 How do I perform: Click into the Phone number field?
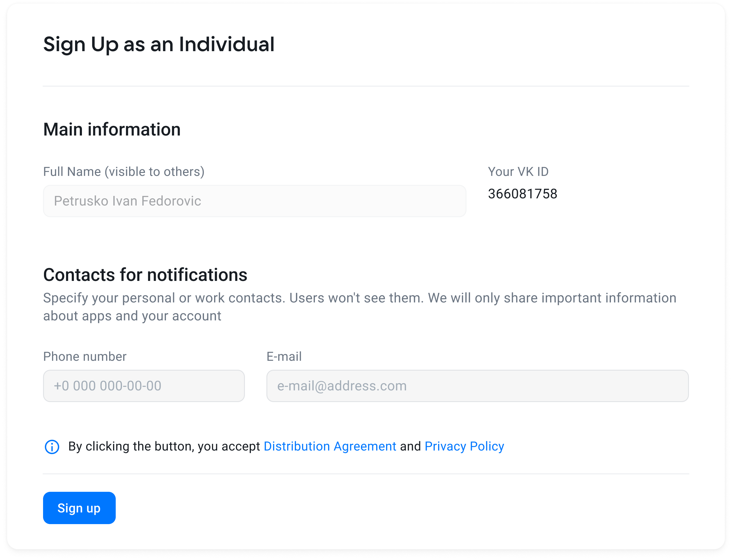(x=144, y=386)
